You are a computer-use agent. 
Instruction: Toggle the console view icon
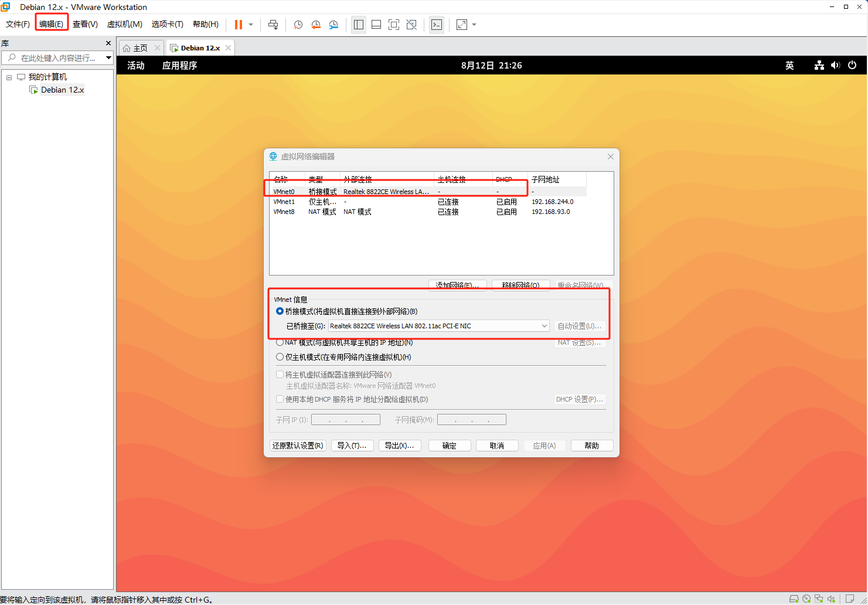(437, 25)
